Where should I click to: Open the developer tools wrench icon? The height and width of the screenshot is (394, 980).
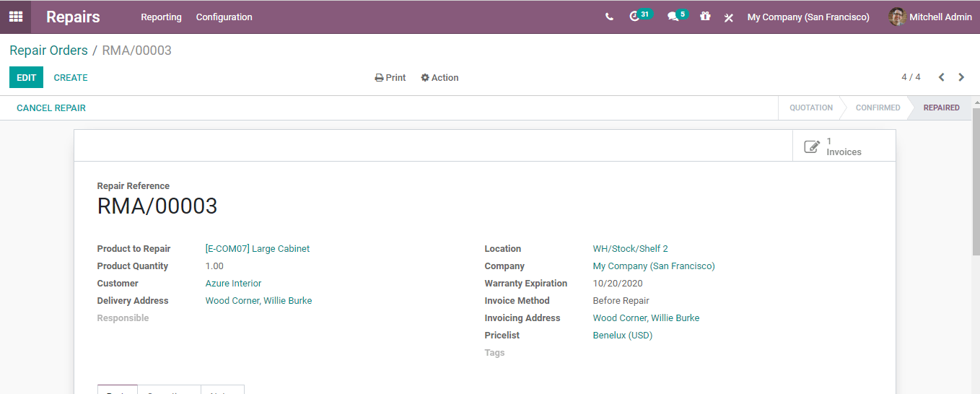point(729,17)
